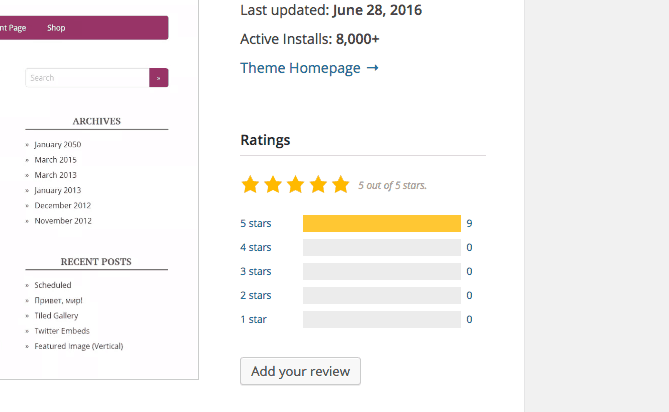Viewport: 669px width, 412px height.
Task: Open the January 2050 archive
Action: click(58, 144)
